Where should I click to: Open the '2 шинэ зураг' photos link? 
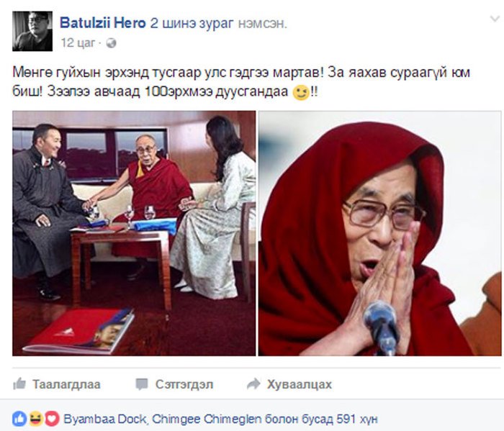point(192,24)
